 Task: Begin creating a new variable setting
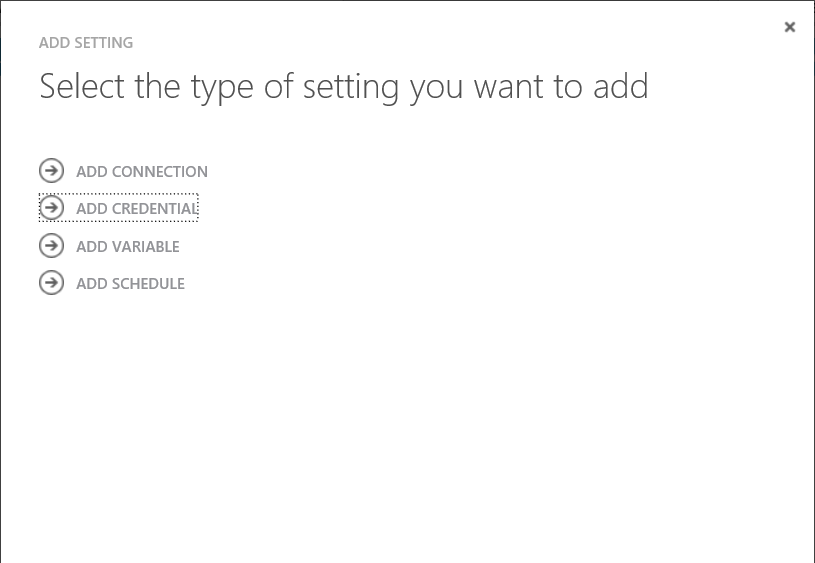[109, 246]
